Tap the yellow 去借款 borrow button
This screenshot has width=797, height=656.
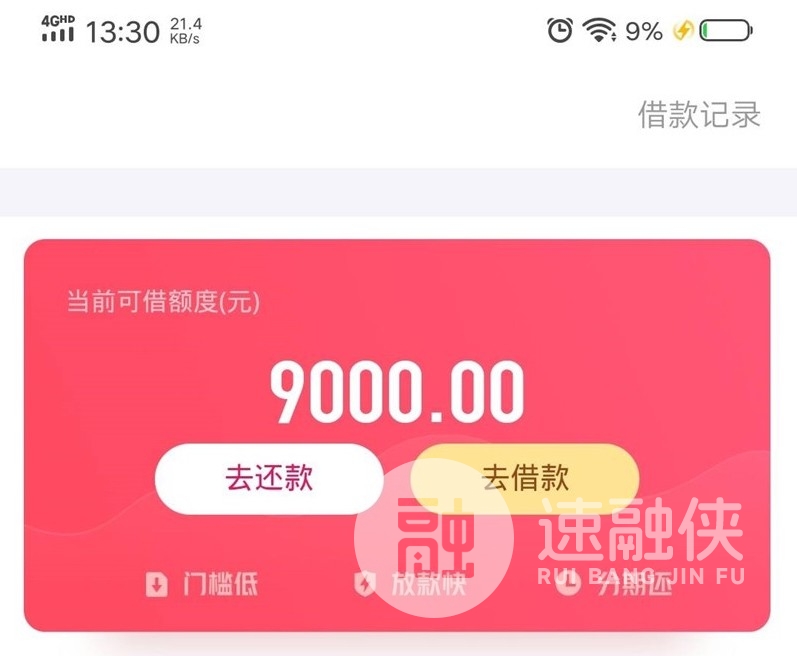(525, 478)
